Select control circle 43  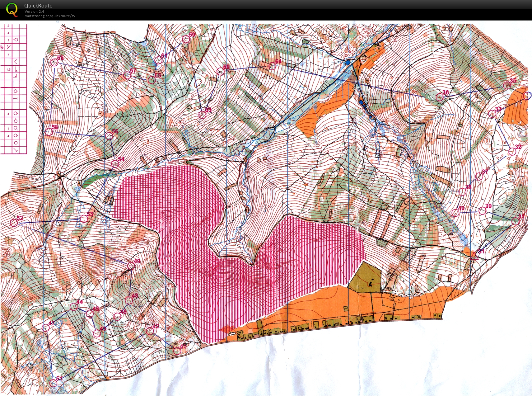tap(97, 333)
